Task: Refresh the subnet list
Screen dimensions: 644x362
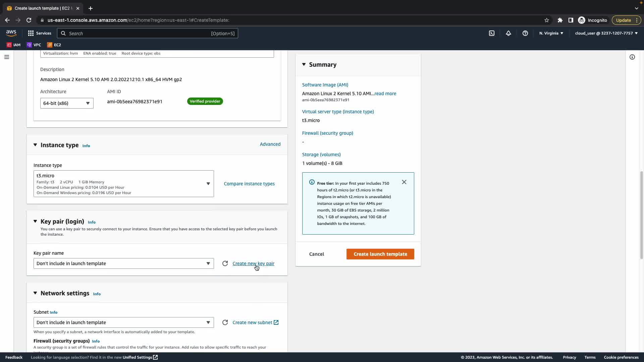Action: pos(225,322)
